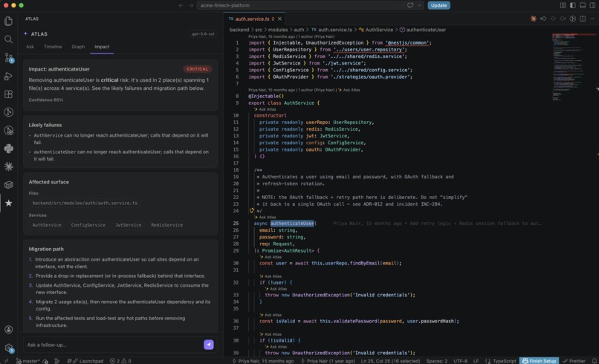Open the orange starburst icon in activity bar
Image resolution: width=599 pixels, height=364 pixels.
[x=8, y=166]
